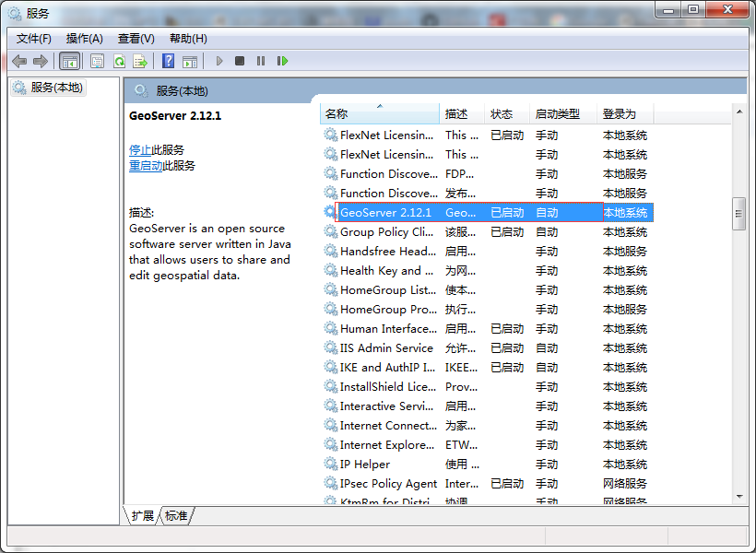The height and width of the screenshot is (553, 756).
Task: Click the 停止 link to stop service
Action: pos(140,150)
